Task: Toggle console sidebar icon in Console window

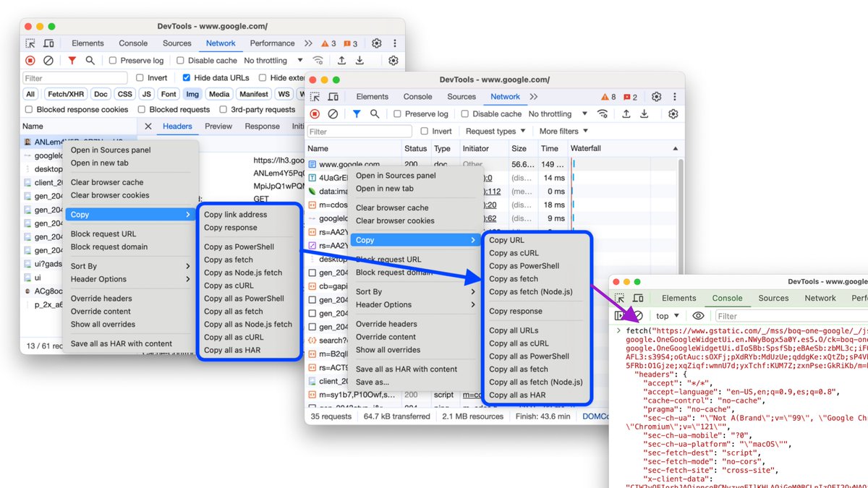Action: coord(619,316)
